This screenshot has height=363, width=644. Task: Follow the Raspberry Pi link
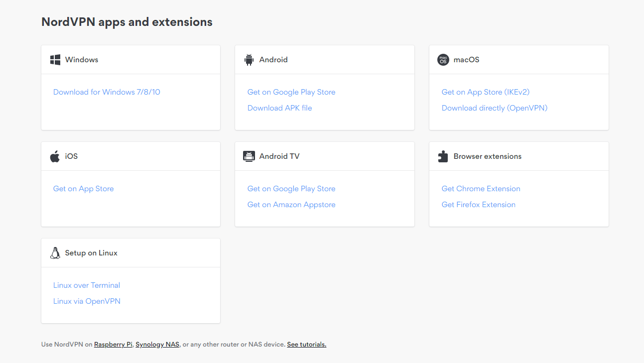(x=113, y=344)
